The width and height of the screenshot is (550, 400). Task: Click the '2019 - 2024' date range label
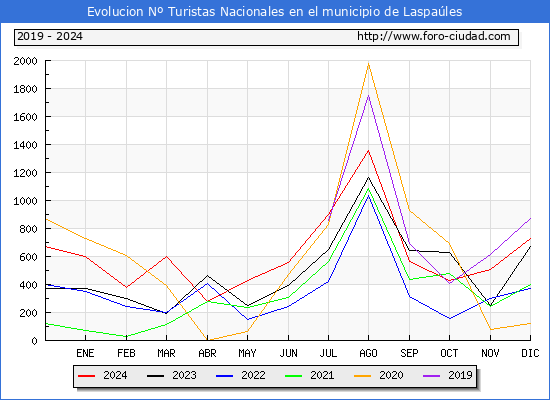[x=50, y=36]
